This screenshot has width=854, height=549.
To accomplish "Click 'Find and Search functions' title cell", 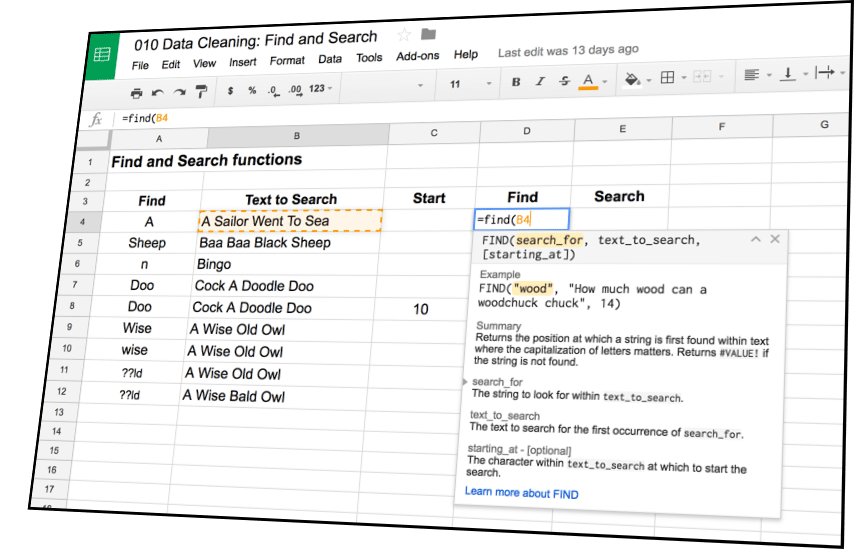I will click(206, 160).
